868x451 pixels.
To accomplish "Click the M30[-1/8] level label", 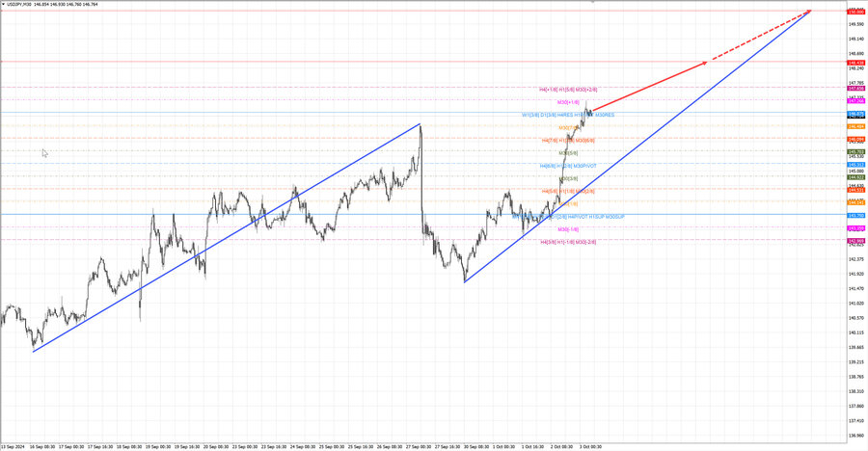I will coord(568,229).
